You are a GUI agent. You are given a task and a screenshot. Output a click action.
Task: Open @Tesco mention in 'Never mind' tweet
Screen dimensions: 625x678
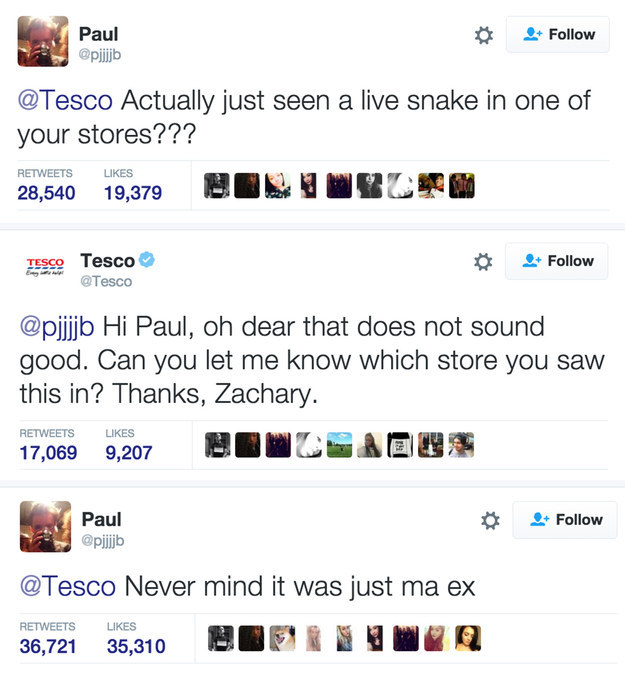pos(68,586)
